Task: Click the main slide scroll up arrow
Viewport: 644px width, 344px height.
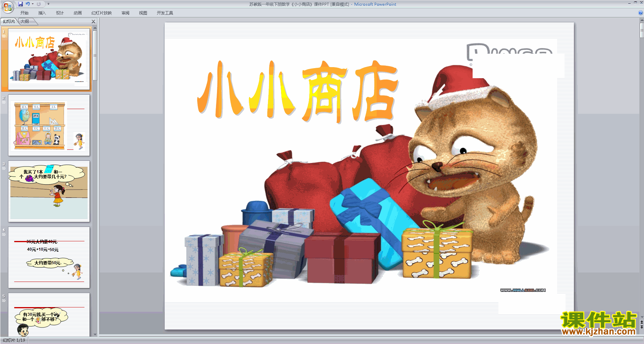Action: [x=642, y=20]
